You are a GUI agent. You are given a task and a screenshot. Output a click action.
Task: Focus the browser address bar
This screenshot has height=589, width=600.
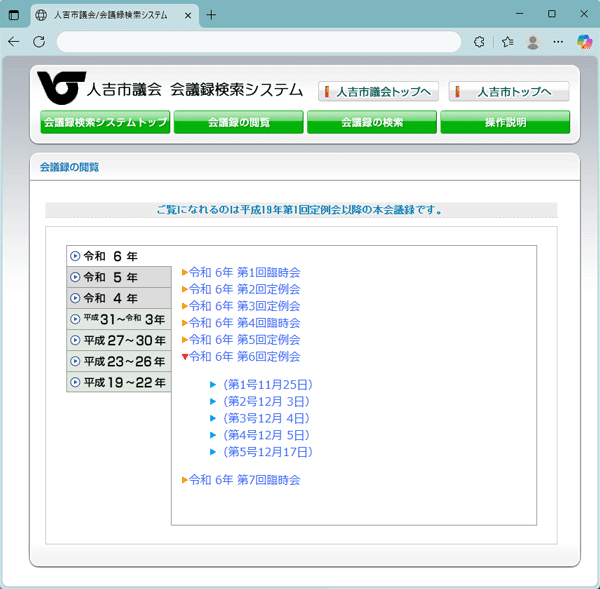point(259,42)
